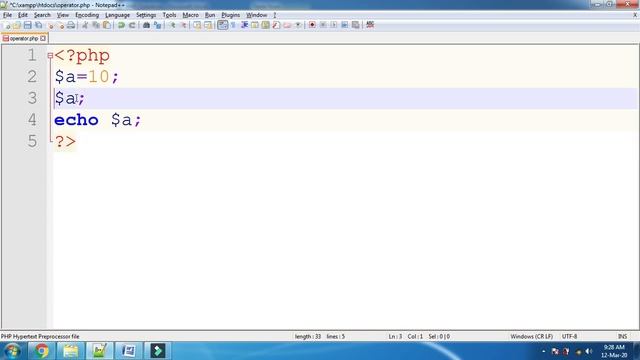Collapse the PHP block fold marker
Screen dimensions: 640x360
tap(50, 56)
